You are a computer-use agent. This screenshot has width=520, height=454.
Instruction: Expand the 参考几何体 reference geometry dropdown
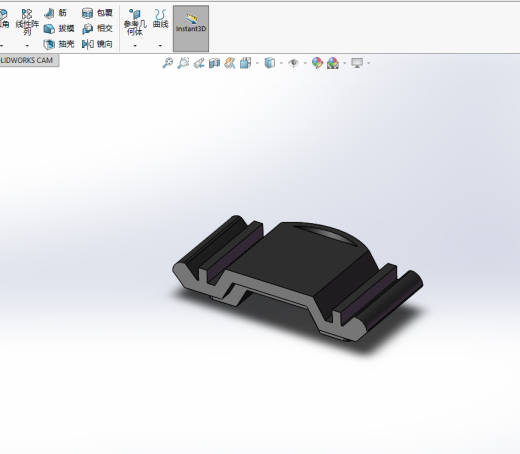(135, 46)
